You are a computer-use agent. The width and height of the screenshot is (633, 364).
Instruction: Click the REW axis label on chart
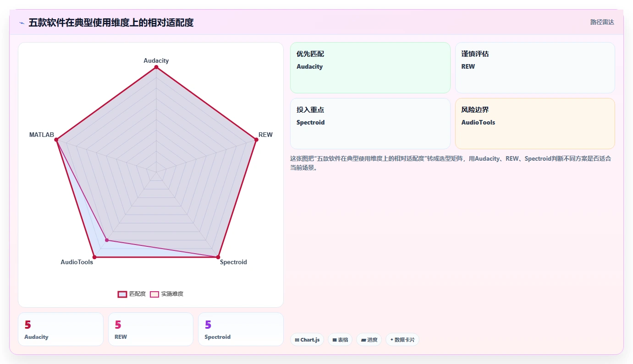tap(265, 135)
